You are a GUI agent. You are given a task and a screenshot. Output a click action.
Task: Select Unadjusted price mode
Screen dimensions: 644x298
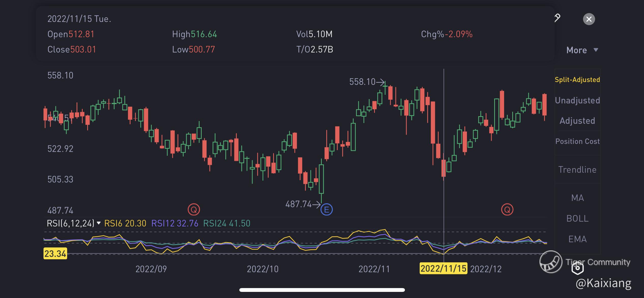pyautogui.click(x=577, y=100)
